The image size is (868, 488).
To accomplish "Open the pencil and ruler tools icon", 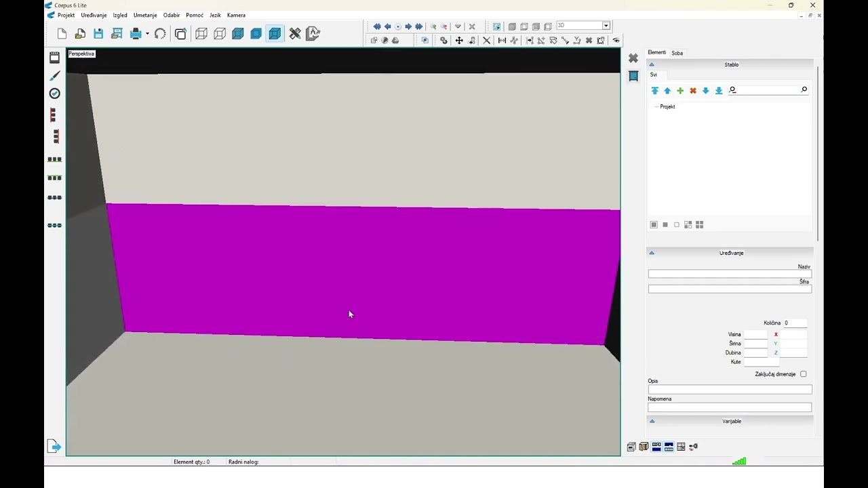I will pos(295,34).
